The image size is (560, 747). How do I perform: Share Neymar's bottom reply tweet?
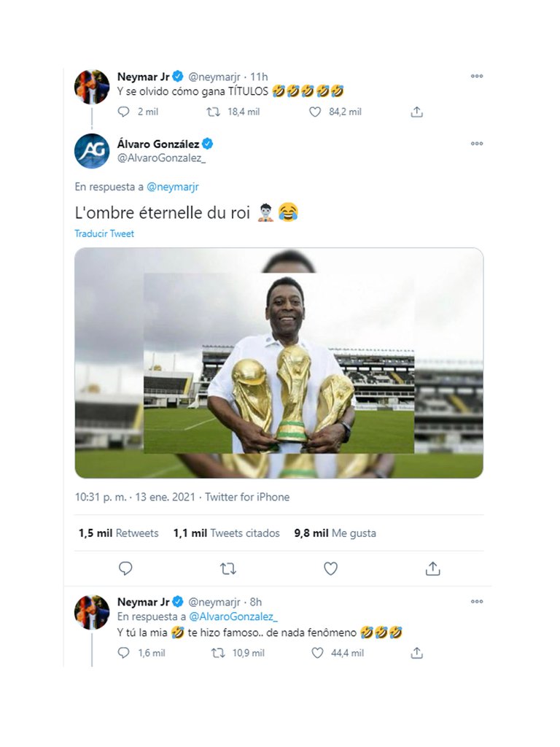coord(416,653)
